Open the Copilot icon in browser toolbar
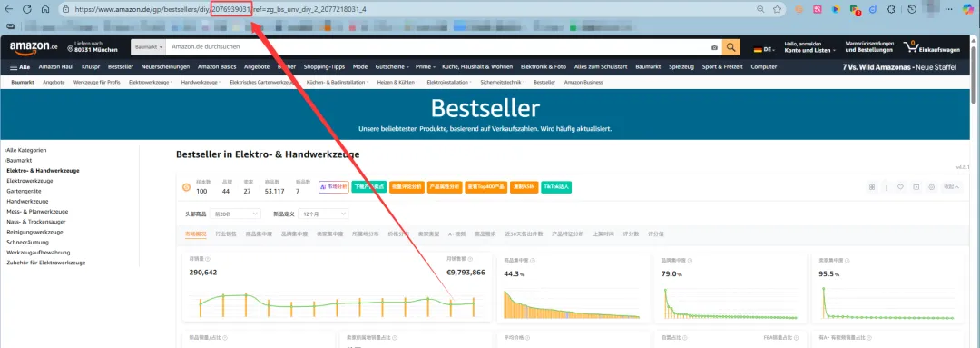The image size is (980, 348). tap(967, 9)
